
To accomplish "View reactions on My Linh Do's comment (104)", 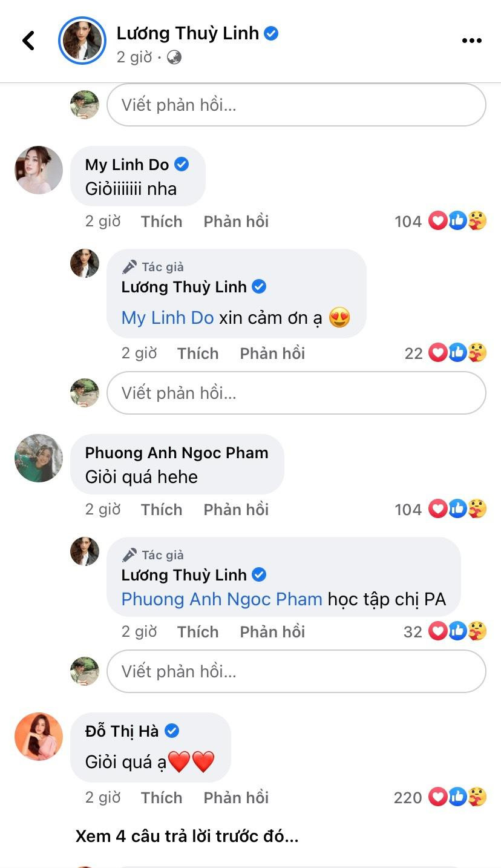I will (440, 222).
